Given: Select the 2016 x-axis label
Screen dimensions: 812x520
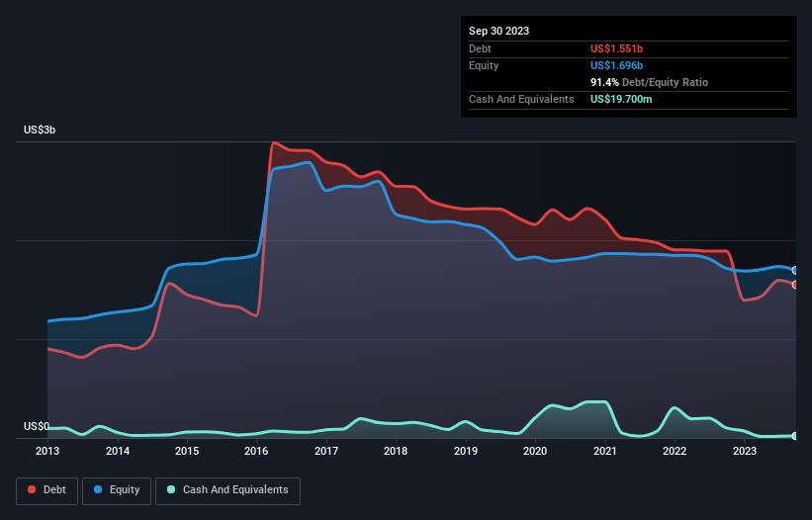Looking at the screenshot, I should click(x=256, y=451).
